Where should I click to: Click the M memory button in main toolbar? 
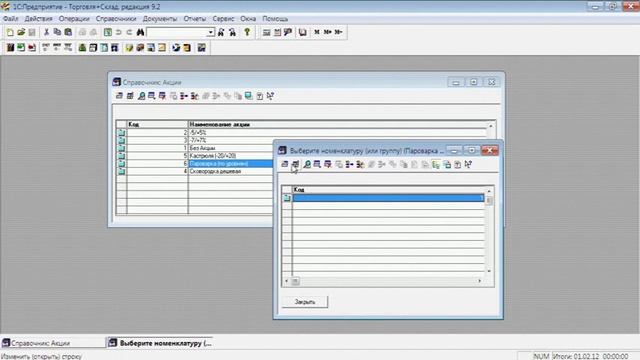point(317,32)
